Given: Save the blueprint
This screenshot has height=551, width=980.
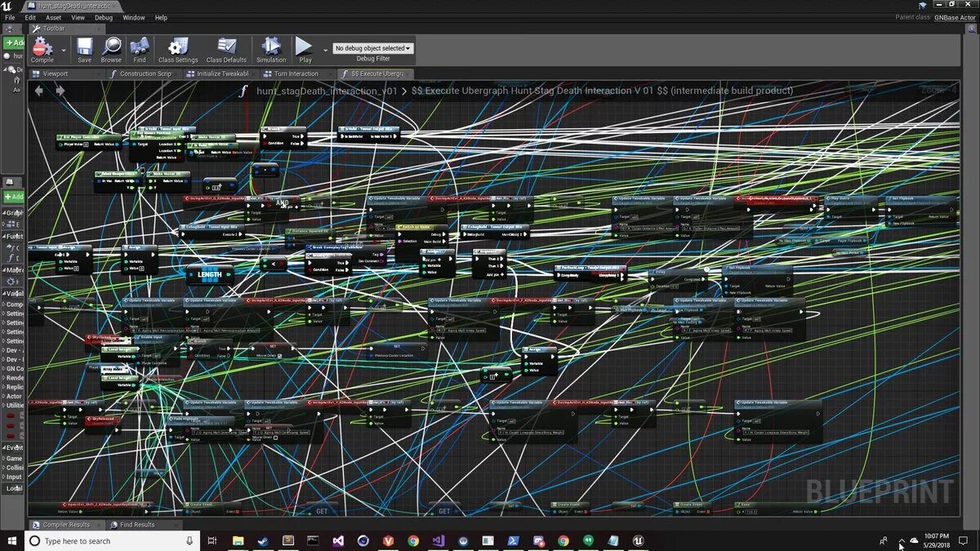Looking at the screenshot, I should tap(84, 49).
